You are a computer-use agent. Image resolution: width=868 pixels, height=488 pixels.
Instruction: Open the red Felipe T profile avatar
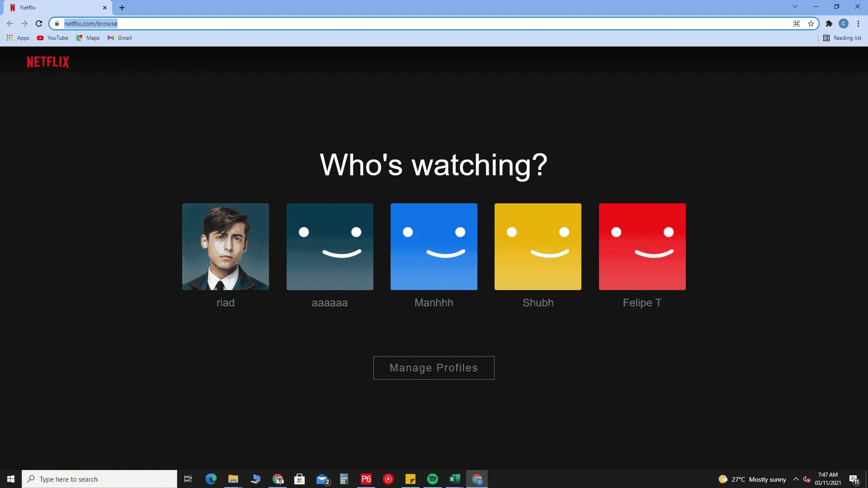pos(642,247)
